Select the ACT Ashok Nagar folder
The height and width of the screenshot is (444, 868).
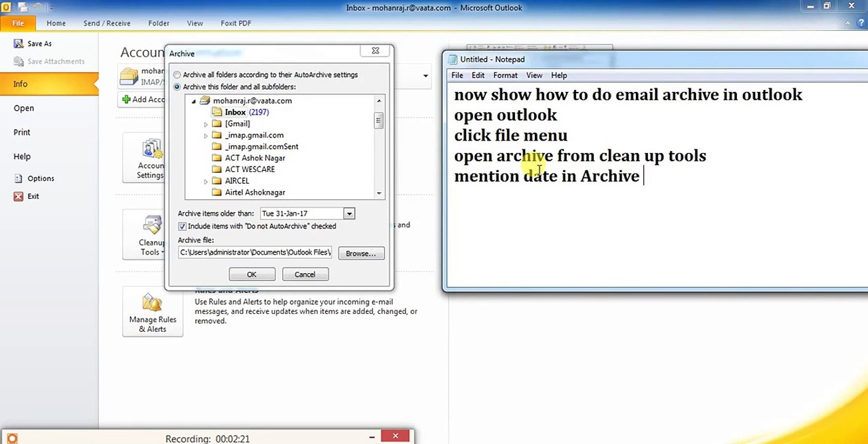tap(255, 158)
